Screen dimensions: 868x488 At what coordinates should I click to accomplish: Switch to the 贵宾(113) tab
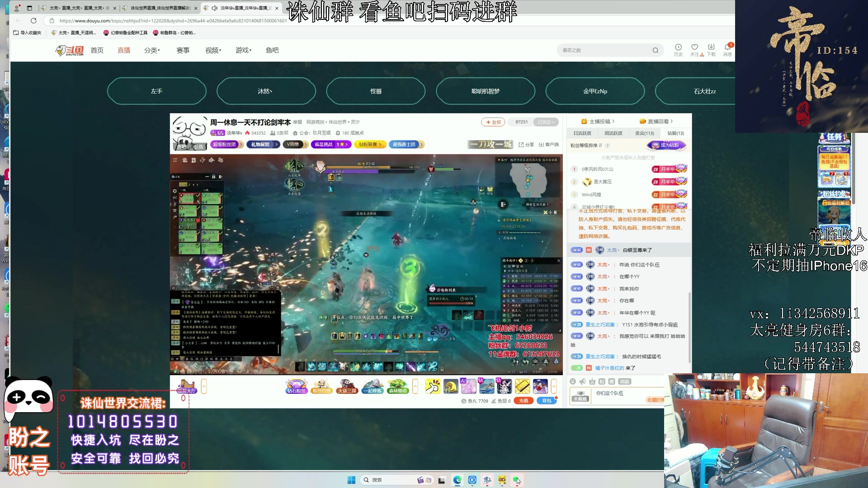tap(645, 133)
